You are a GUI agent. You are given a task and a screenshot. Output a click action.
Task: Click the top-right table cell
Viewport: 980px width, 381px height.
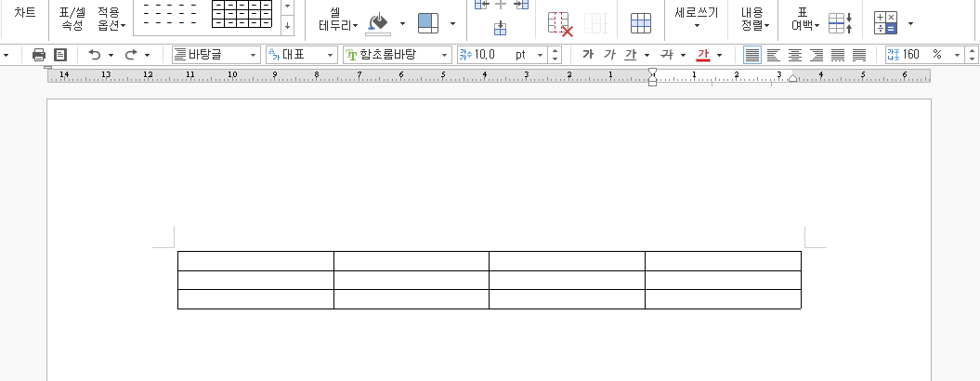[x=723, y=261]
